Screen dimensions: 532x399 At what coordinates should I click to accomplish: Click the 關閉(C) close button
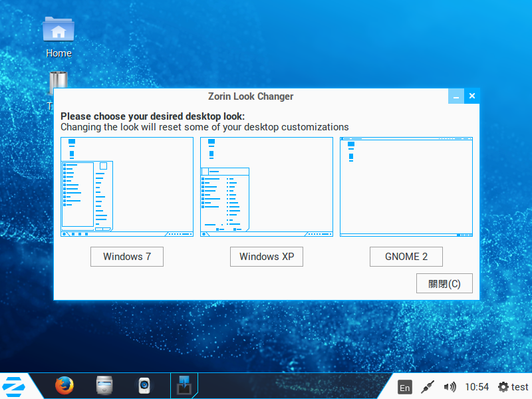tap(444, 283)
